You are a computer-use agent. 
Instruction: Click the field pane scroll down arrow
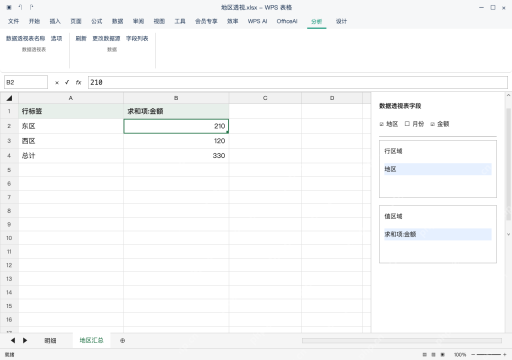click(x=508, y=234)
